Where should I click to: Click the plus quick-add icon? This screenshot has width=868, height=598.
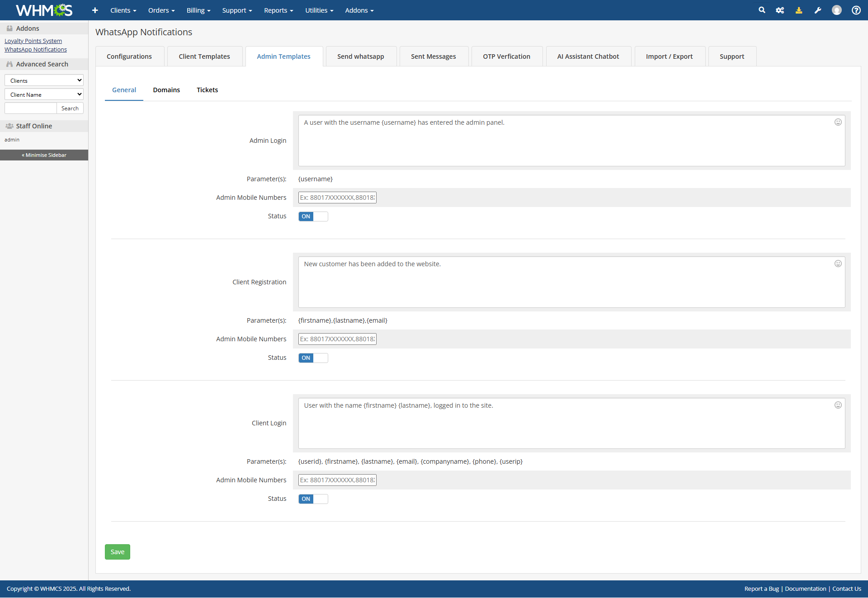click(95, 10)
